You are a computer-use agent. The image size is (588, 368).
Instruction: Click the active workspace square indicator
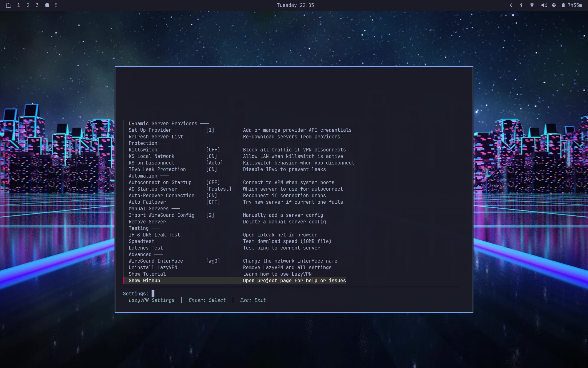47,5
